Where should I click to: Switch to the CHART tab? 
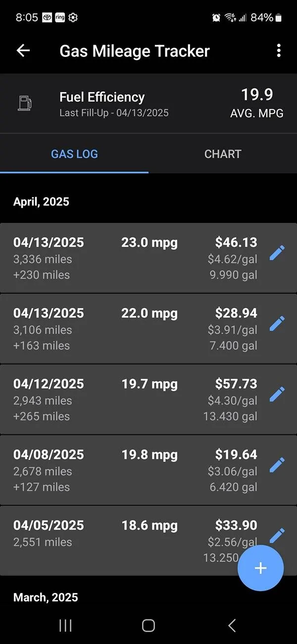(x=223, y=154)
